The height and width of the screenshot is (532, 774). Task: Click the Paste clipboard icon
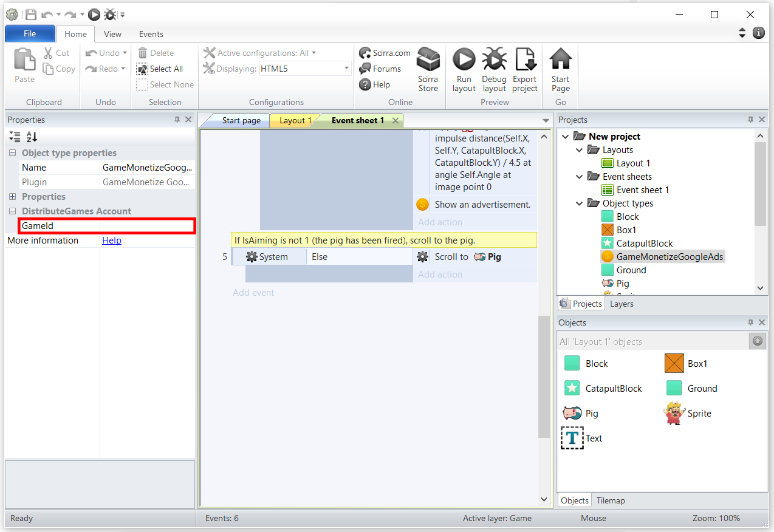pyautogui.click(x=24, y=60)
